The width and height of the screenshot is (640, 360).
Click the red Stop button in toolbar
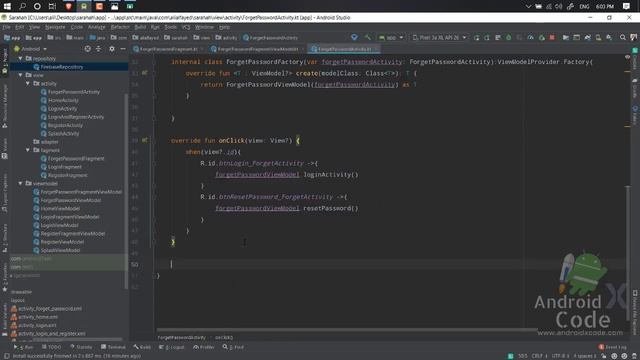[552, 38]
